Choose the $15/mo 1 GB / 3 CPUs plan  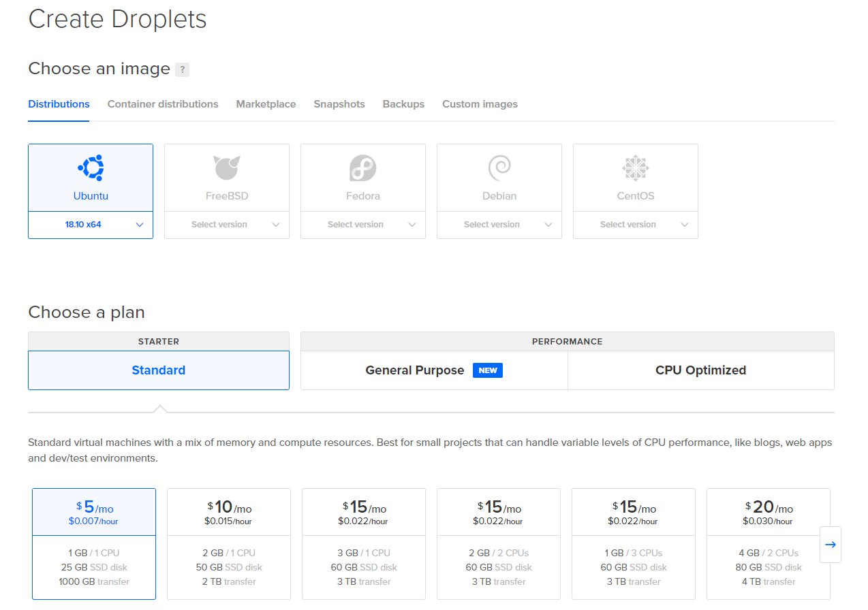coord(634,544)
